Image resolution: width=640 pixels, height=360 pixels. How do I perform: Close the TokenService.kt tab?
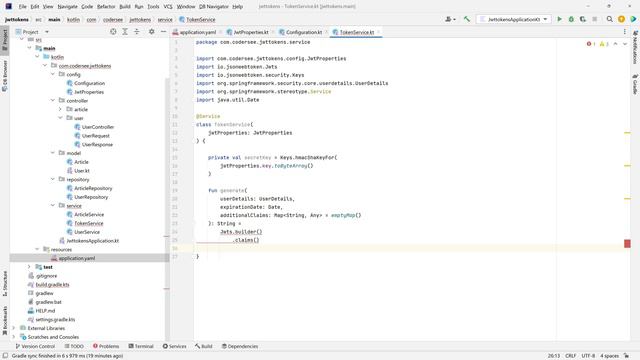click(378, 32)
